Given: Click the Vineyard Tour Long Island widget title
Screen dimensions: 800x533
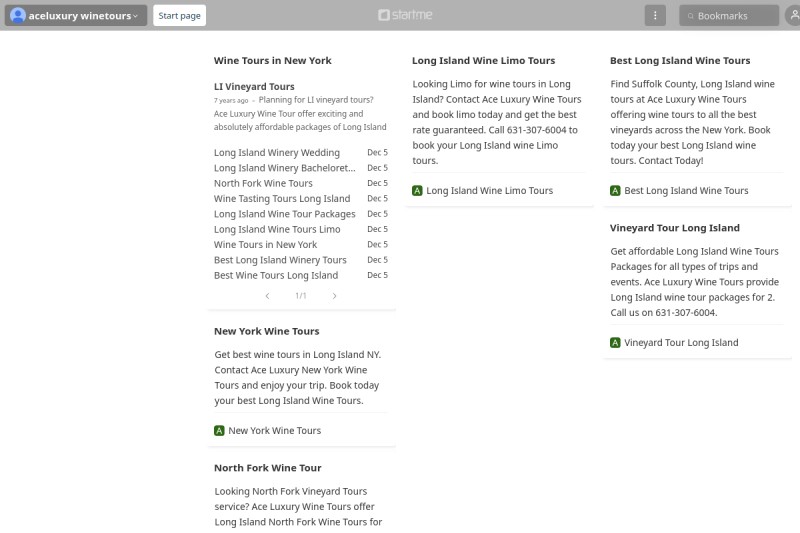Looking at the screenshot, I should [674, 227].
